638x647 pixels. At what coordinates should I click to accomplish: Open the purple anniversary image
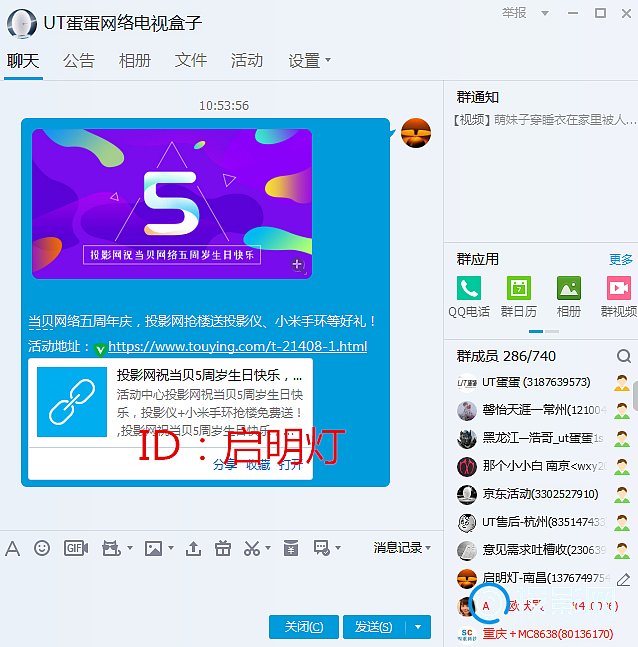(172, 204)
